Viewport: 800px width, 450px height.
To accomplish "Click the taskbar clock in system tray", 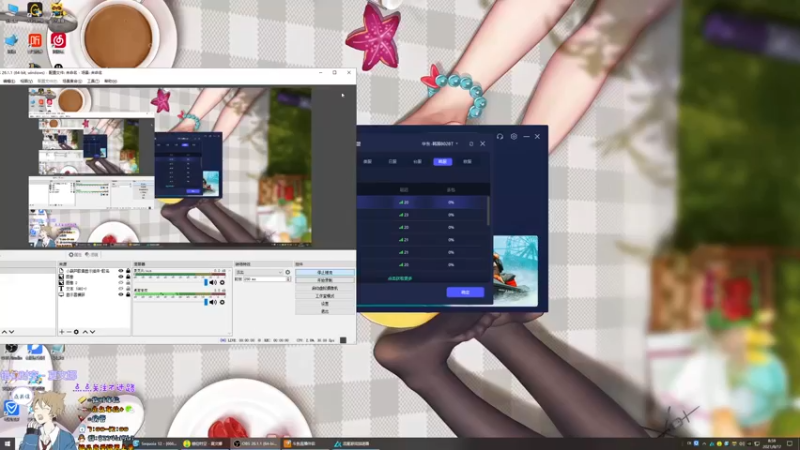I will [x=772, y=444].
